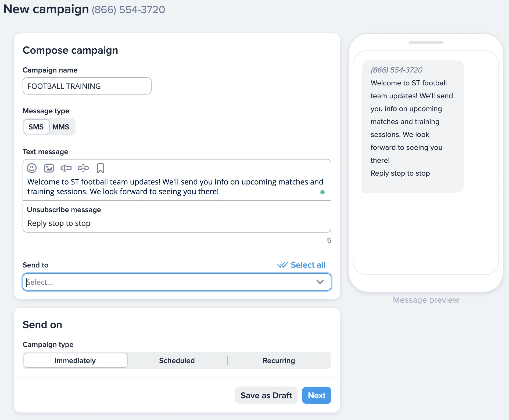509x420 pixels.
Task: Select the Immediately campaign type
Action: pos(75,360)
